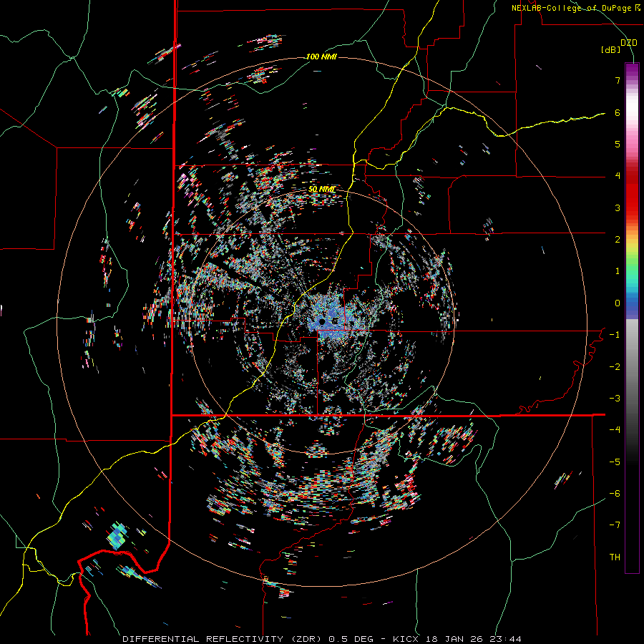This screenshot has height=644, width=644.
Task: Pick the -6 label on the scale
Action: [x=615, y=494]
